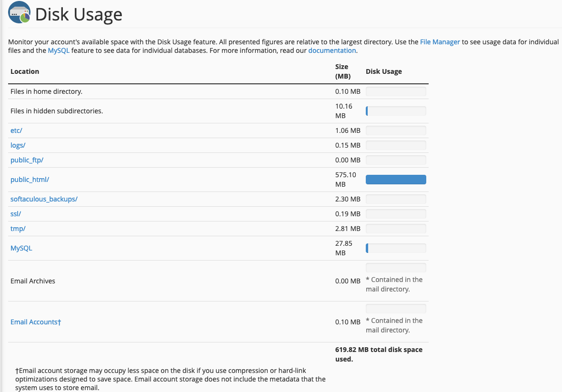
Task: Open the softaculous_backups/ directory
Action: coord(44,199)
